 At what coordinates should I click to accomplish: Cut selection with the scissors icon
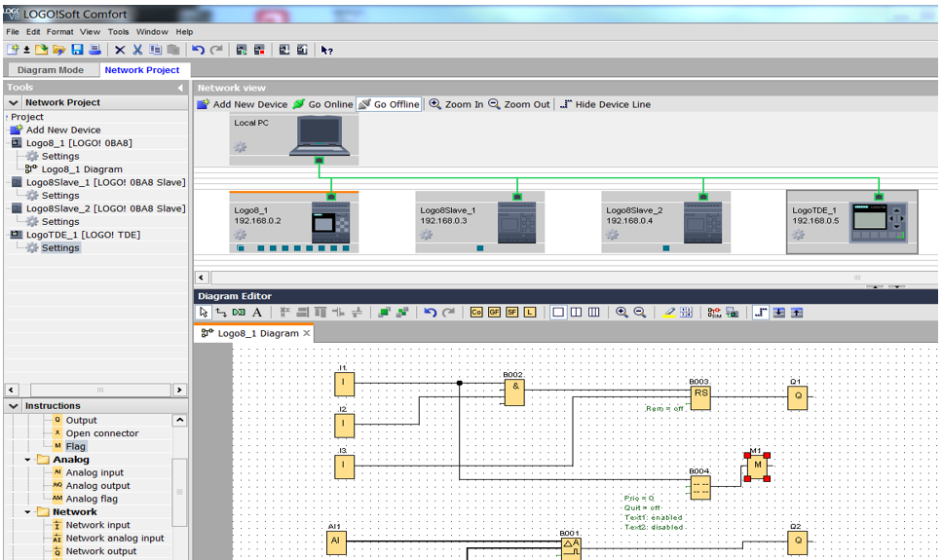point(137,50)
